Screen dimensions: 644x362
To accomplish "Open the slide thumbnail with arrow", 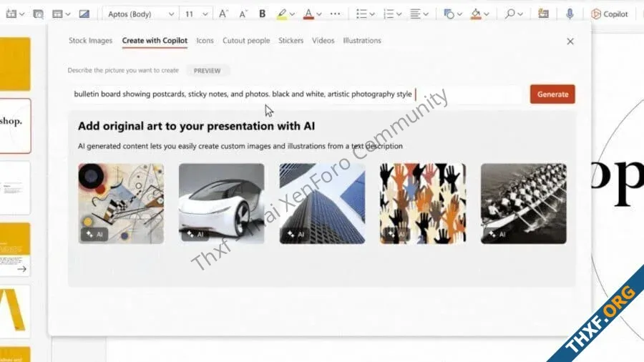I will click(x=15, y=250).
